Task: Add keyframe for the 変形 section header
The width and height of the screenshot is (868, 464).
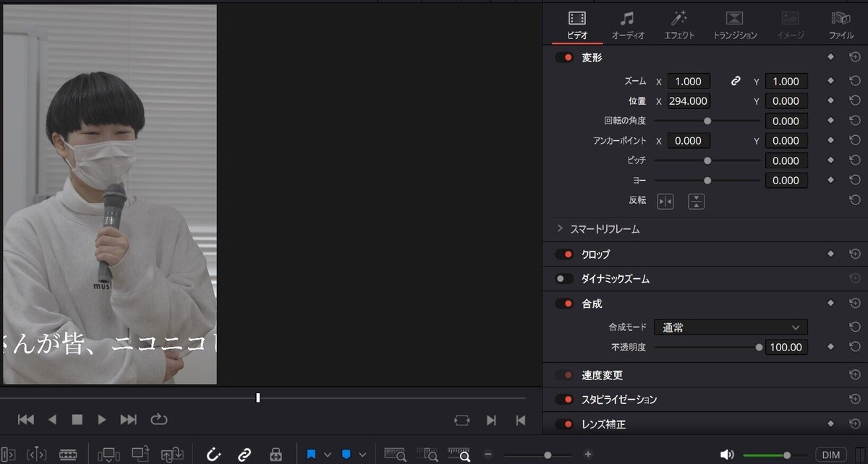Action: click(831, 57)
